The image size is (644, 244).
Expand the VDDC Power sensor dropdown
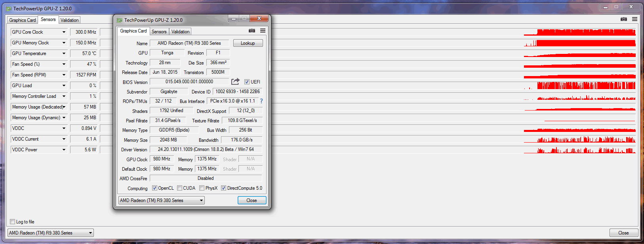[x=64, y=150]
